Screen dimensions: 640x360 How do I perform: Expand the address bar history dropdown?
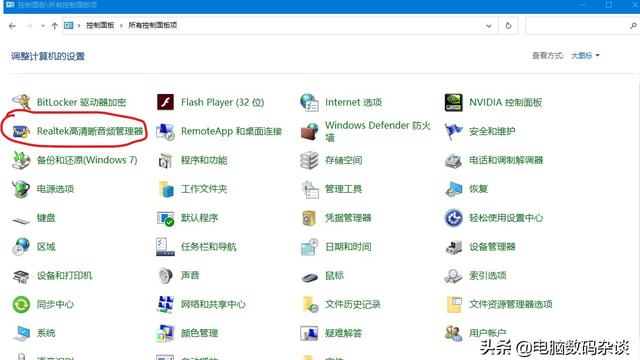[x=489, y=26]
